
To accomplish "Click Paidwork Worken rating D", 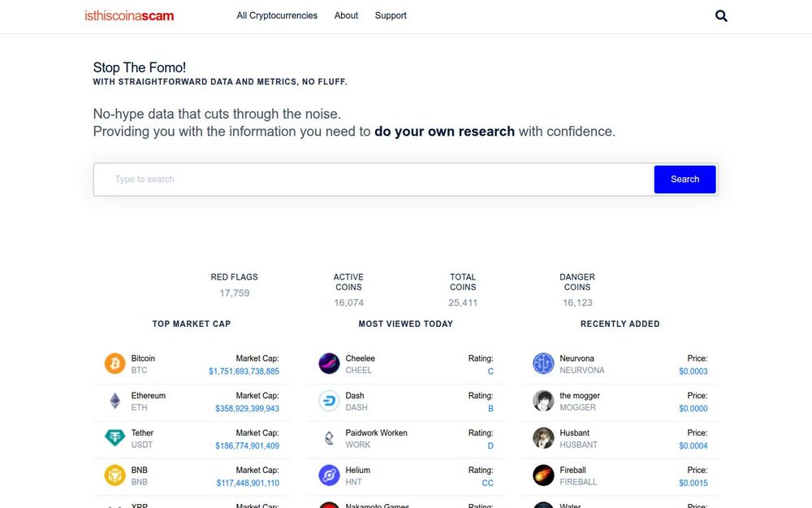I will coord(490,445).
